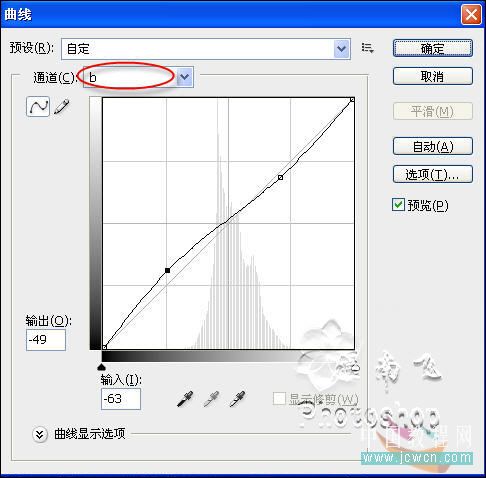The width and height of the screenshot is (486, 478).
Task: Toggle the 预览 preview checkbox
Action: click(x=398, y=205)
